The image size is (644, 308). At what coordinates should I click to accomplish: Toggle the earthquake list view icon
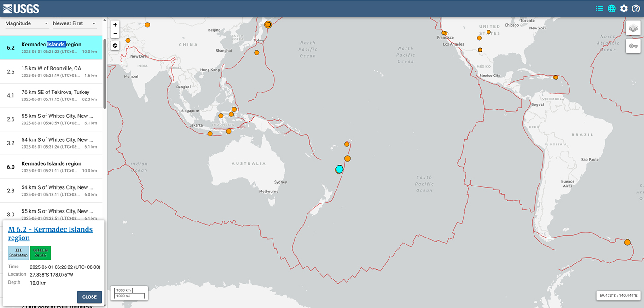[599, 8]
